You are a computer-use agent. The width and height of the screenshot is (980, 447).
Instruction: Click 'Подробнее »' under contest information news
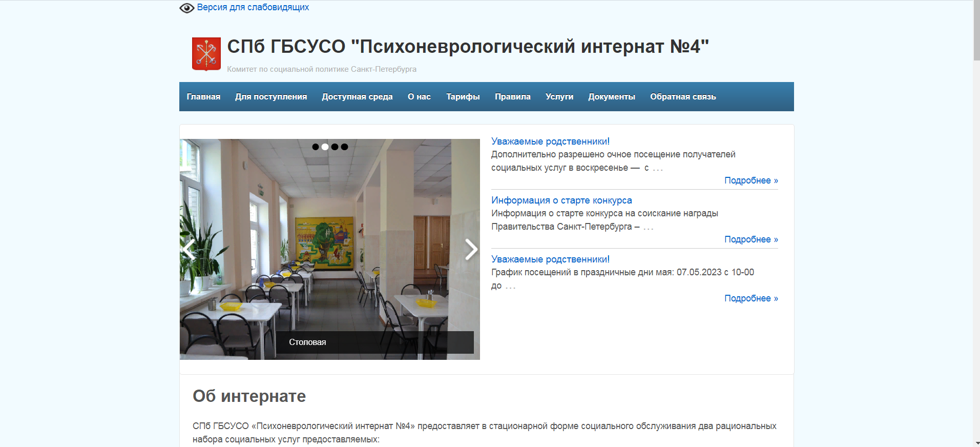coord(751,239)
